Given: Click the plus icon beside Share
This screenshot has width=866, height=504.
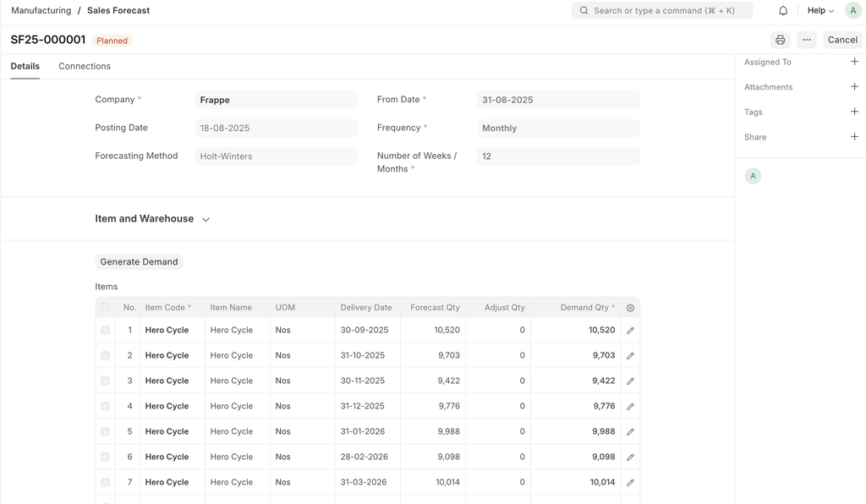Looking at the screenshot, I should coord(854,137).
